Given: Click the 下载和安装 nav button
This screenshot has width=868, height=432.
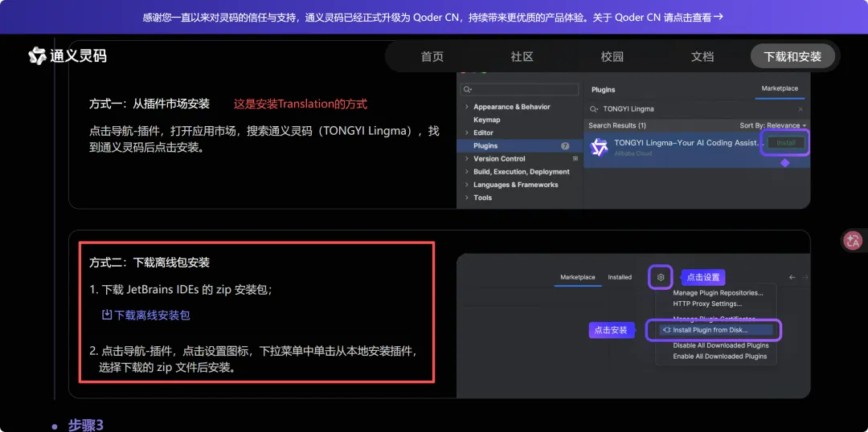Looking at the screenshot, I should pyautogui.click(x=792, y=56).
